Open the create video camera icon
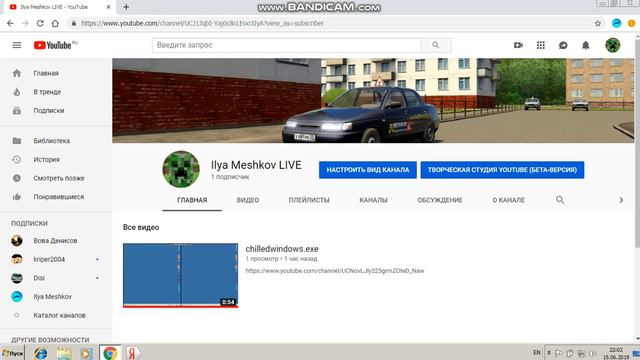Viewport: 640px width, 360px height. tap(518, 45)
